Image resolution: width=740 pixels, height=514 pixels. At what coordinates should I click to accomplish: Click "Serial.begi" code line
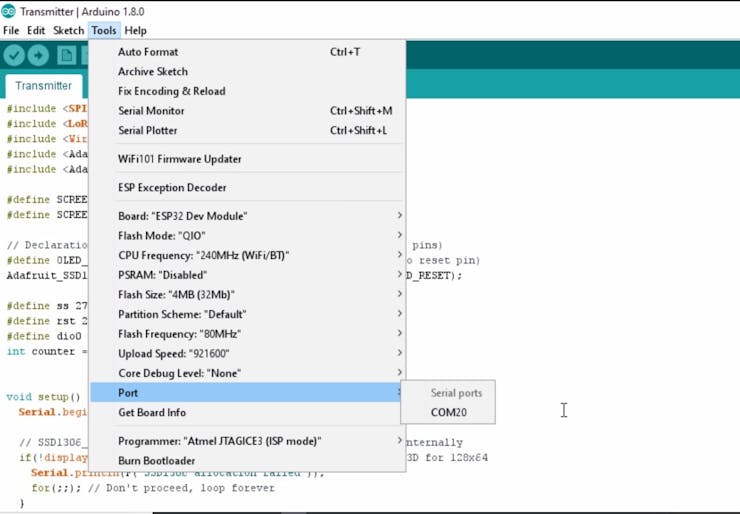(x=53, y=412)
